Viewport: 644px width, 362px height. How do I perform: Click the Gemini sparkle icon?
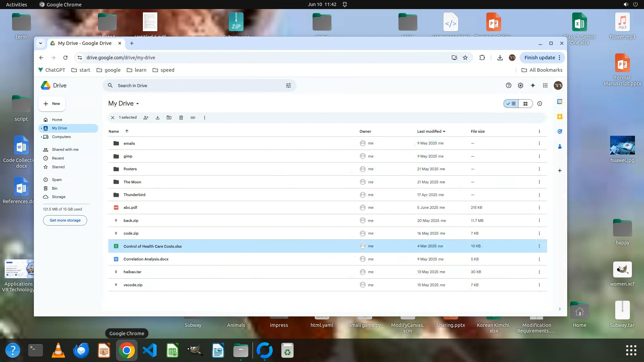533,85
